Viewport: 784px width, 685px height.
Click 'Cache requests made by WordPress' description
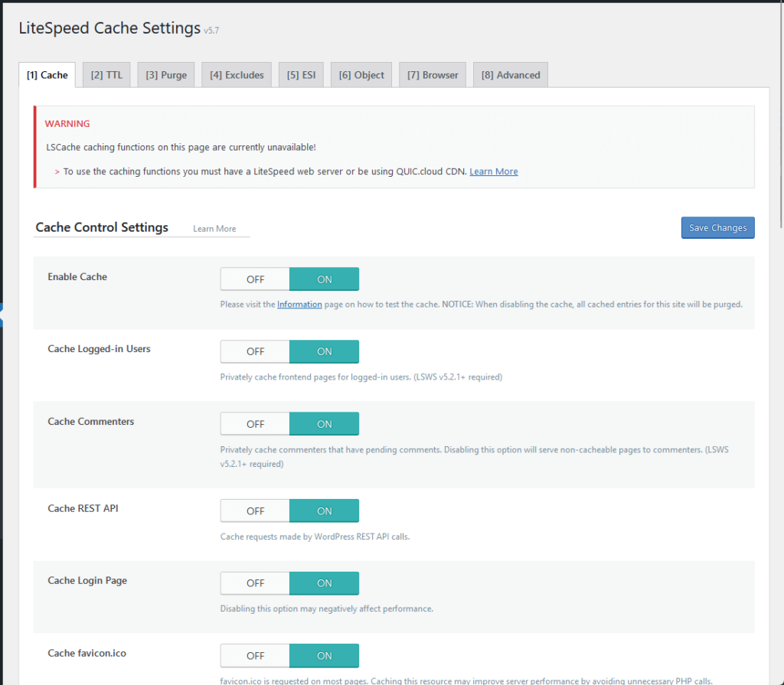[x=315, y=537]
